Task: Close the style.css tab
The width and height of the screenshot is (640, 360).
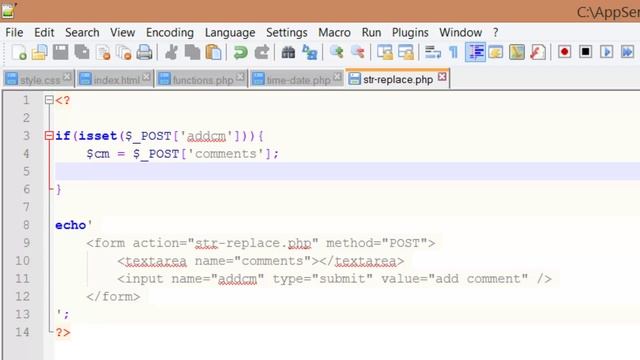Action: coord(67,77)
